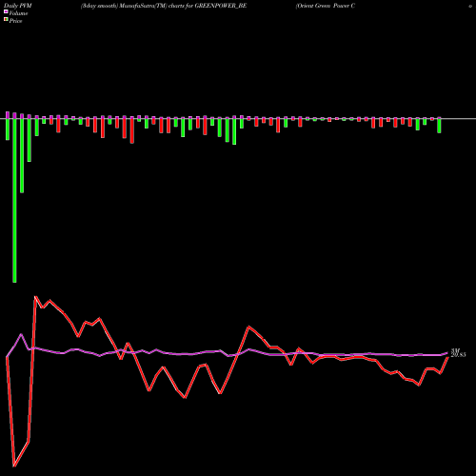
Task: Click the end of the red price line
Action: [x=447, y=358]
